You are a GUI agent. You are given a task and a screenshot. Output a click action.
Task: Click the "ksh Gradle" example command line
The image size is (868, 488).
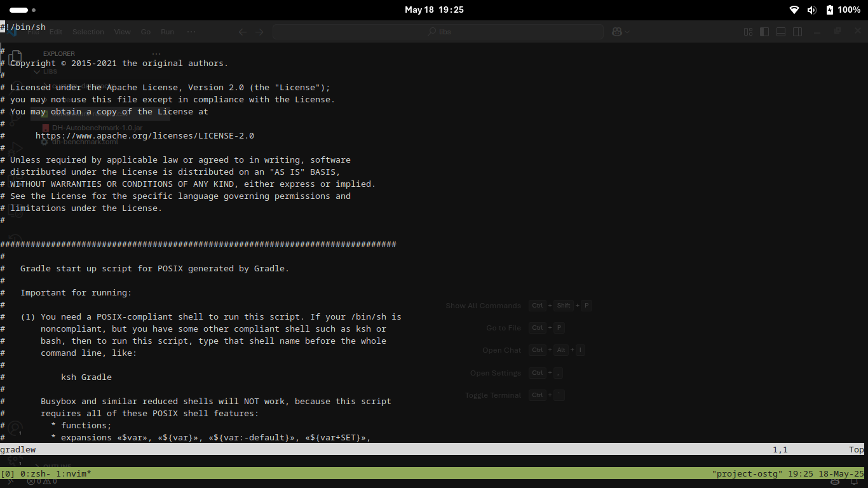pyautogui.click(x=86, y=377)
